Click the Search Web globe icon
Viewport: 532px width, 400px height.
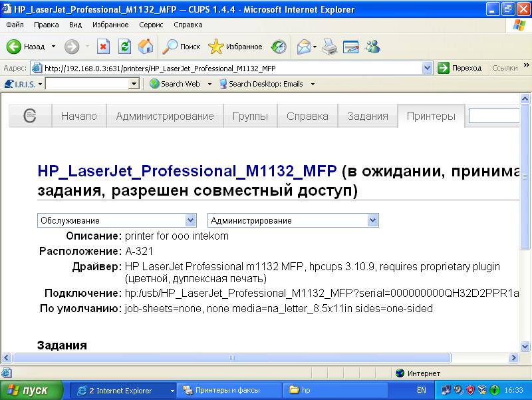154,84
